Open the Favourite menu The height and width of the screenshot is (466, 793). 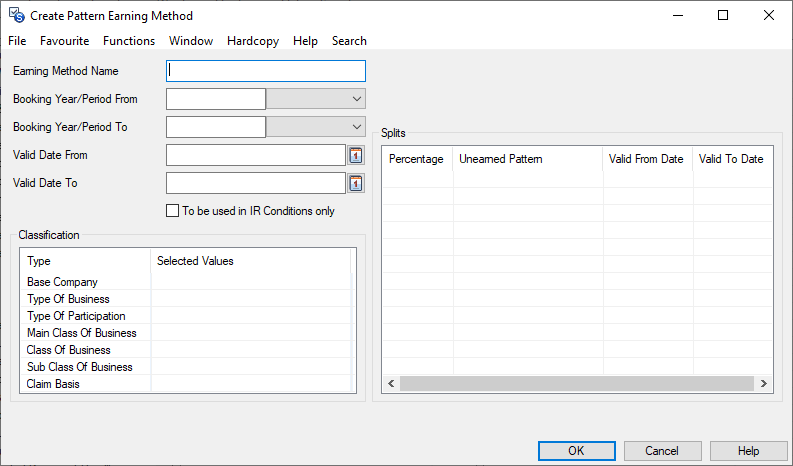pyautogui.click(x=64, y=41)
